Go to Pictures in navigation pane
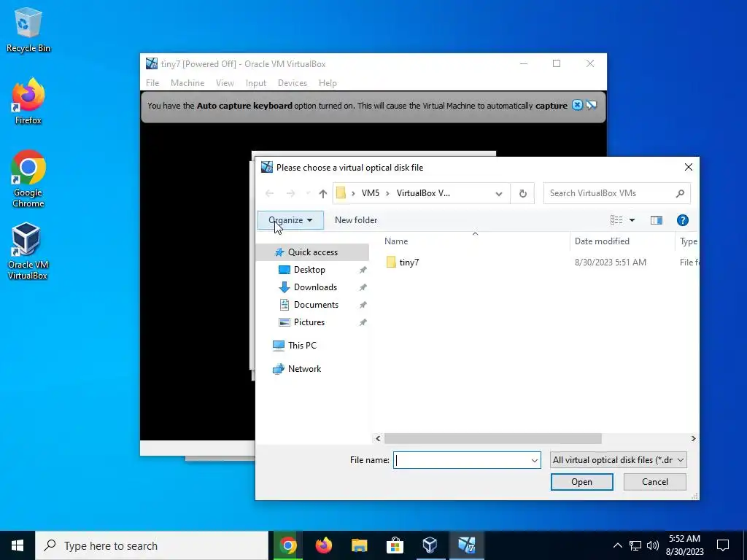 click(309, 322)
